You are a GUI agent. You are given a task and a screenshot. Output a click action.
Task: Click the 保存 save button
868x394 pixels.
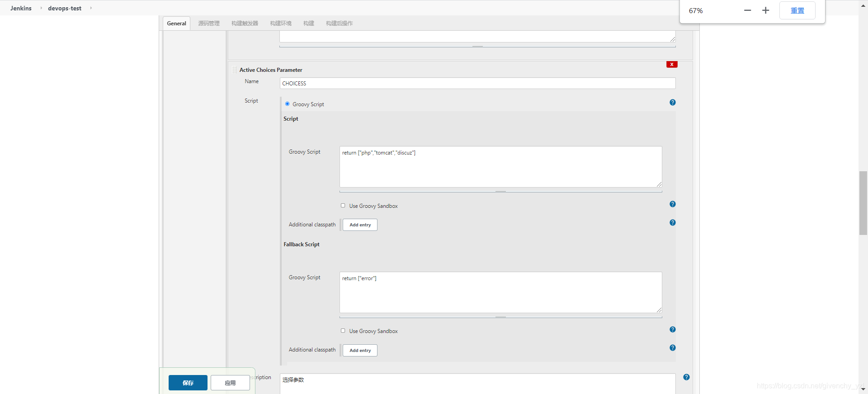point(188,383)
